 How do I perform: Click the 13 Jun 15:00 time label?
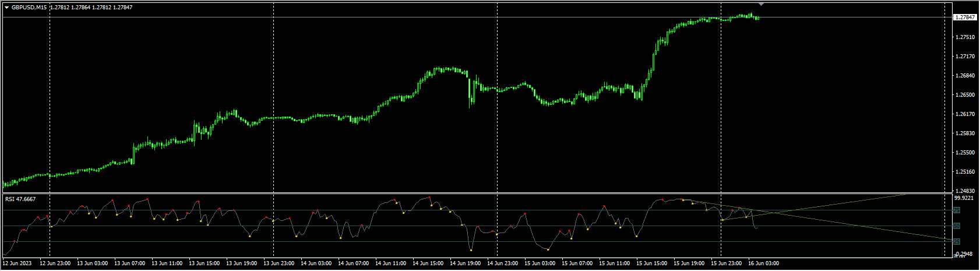coord(205,264)
